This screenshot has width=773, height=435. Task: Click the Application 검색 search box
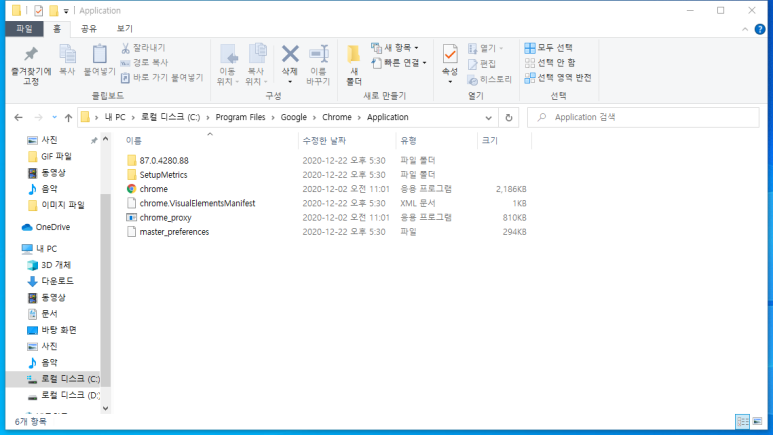tap(643, 117)
